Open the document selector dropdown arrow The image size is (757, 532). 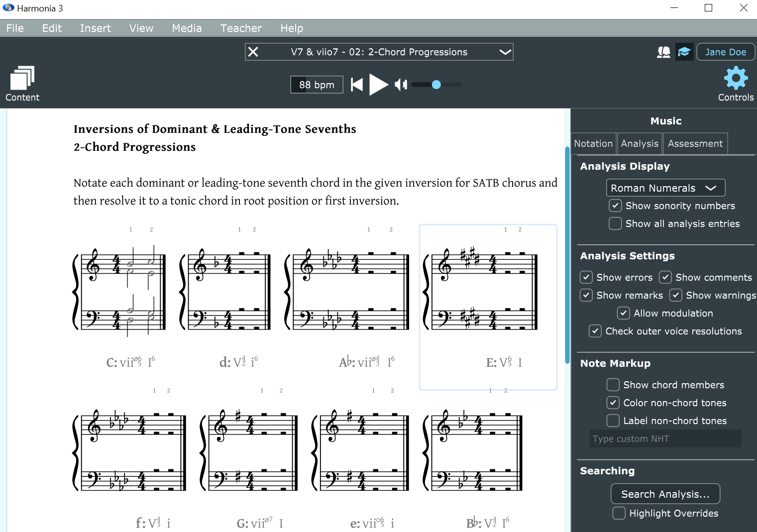tap(505, 52)
